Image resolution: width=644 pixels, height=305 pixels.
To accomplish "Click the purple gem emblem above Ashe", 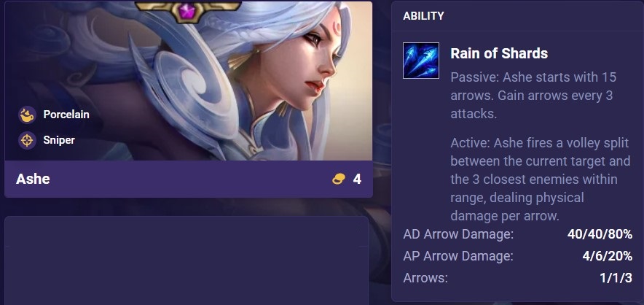I will [x=188, y=12].
